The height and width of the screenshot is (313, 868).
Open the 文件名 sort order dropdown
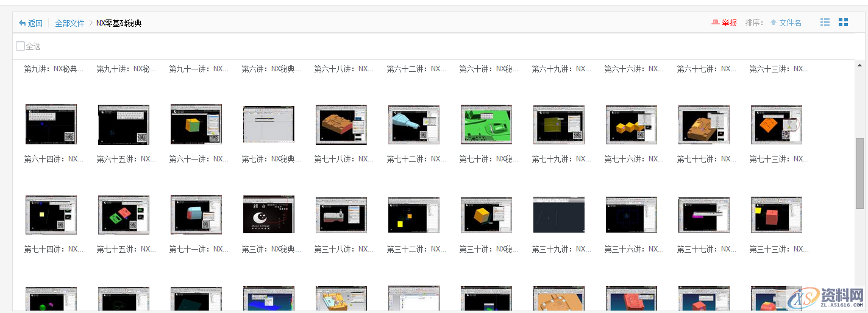click(x=790, y=23)
